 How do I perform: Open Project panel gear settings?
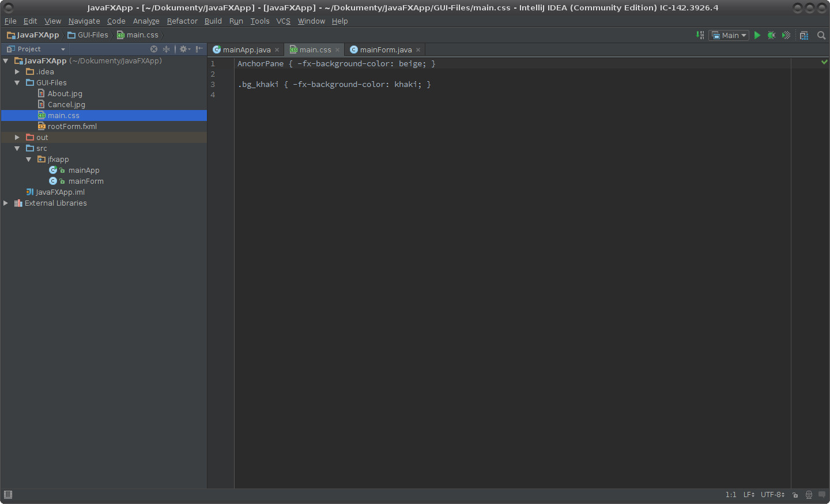point(184,49)
